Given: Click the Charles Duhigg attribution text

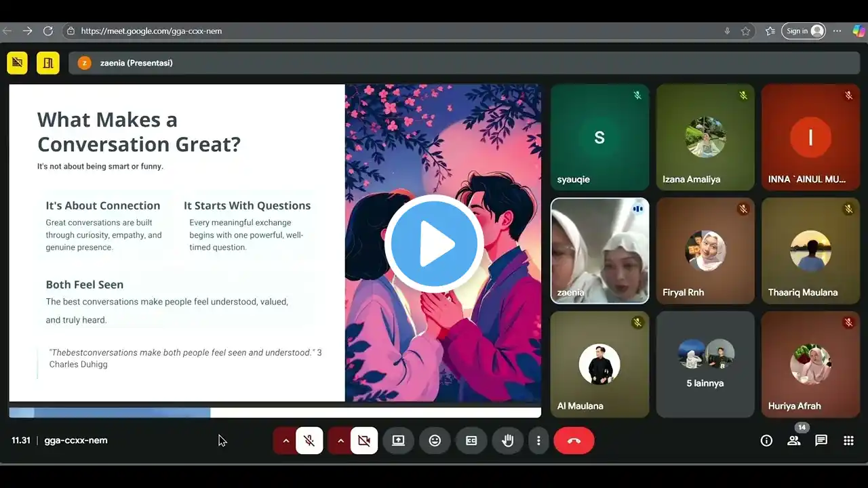Looking at the screenshot, I should 79,364.
